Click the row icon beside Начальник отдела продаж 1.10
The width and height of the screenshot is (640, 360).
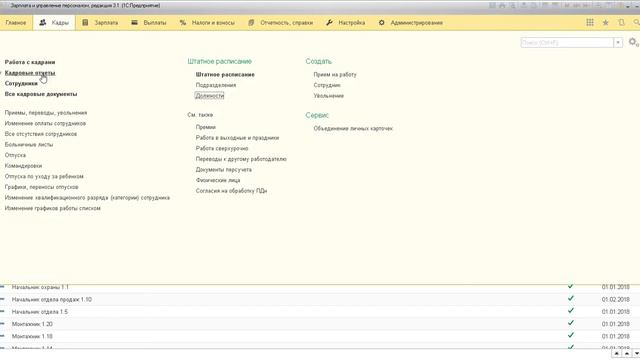point(2,300)
